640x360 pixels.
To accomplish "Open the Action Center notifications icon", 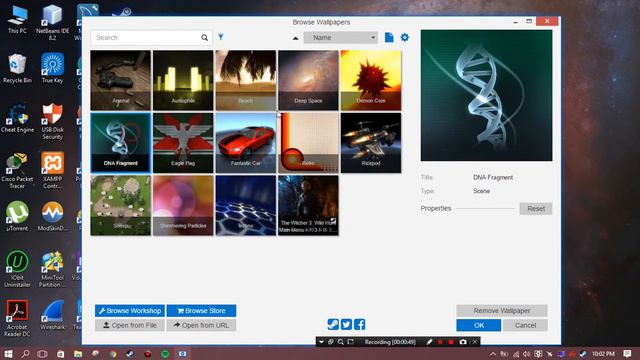I will tap(627, 354).
